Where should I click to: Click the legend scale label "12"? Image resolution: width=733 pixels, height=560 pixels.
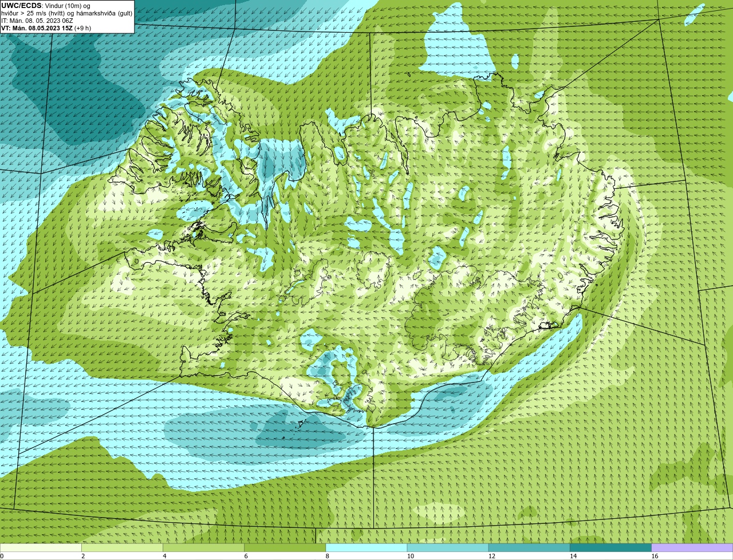tap(491, 556)
